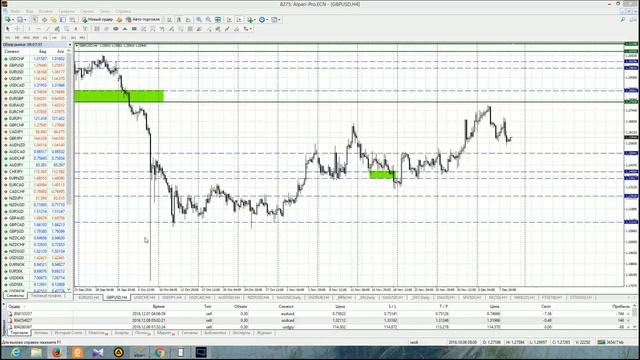Viewport: 640px width, 360px height.
Task: Select the Cursor arrow tool
Action: [x=7, y=29]
